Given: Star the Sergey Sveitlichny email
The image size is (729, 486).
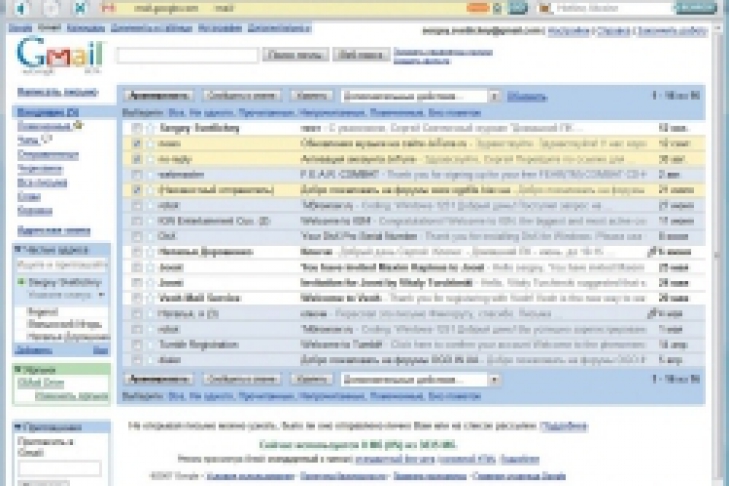Looking at the screenshot, I should pos(150,129).
